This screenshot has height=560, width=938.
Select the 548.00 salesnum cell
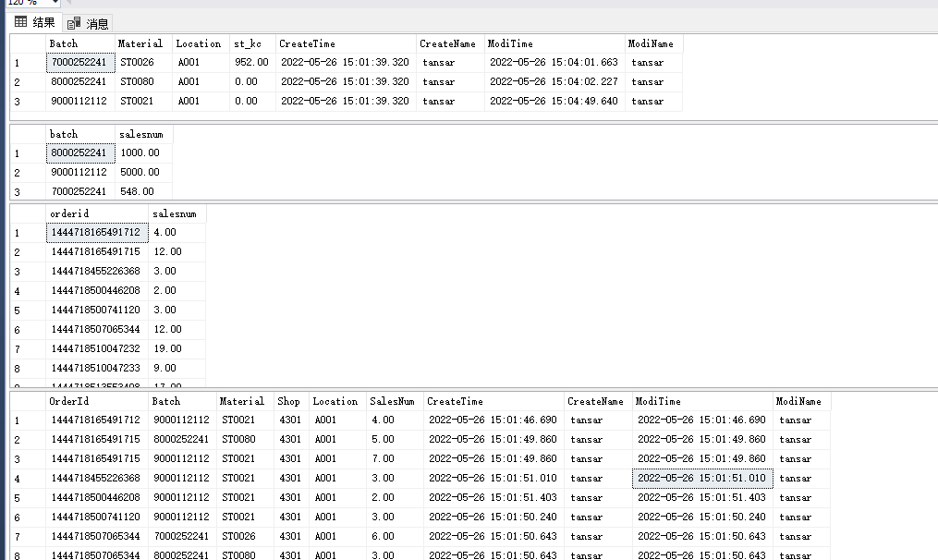tap(143, 191)
